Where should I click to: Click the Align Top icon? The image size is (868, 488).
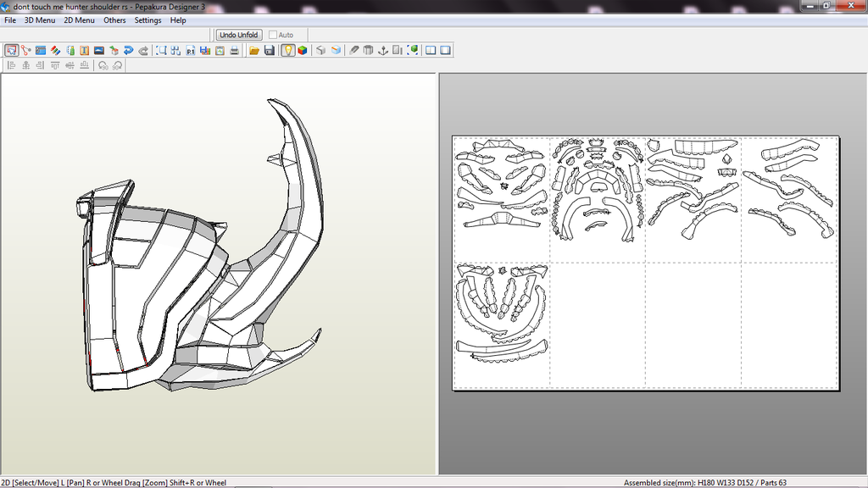coord(55,65)
